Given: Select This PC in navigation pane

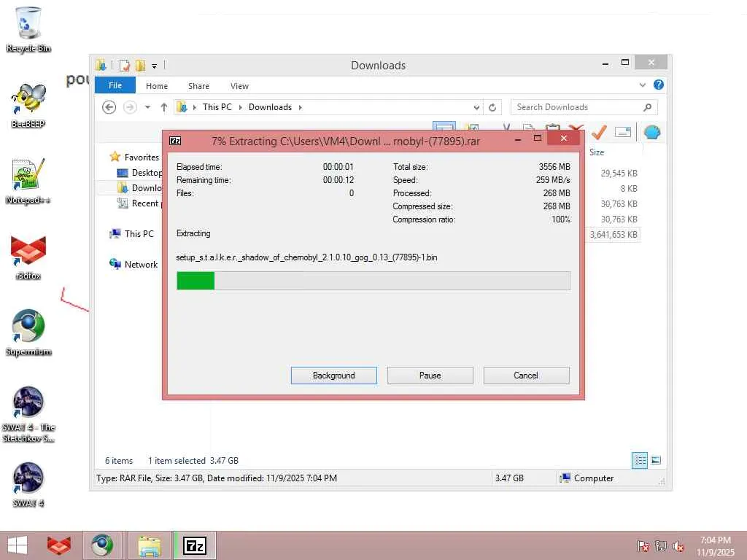Looking at the screenshot, I should [132, 234].
